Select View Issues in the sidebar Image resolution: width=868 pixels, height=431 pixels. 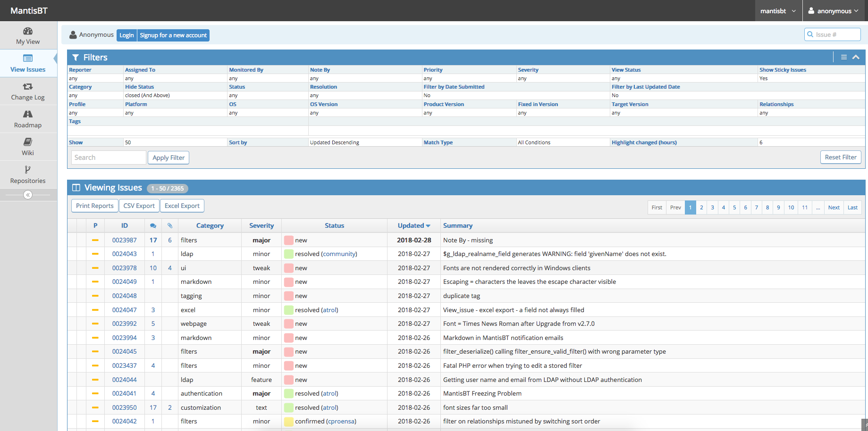tap(28, 63)
